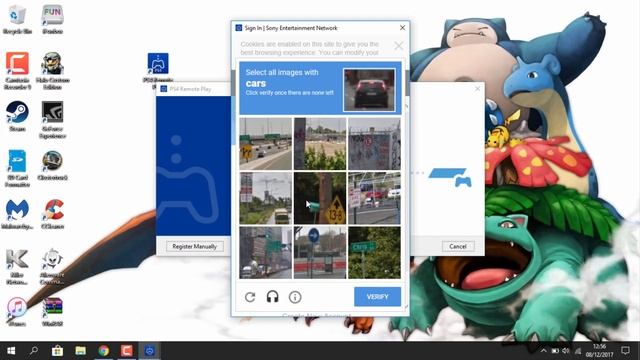Select the yellow van on road captcha tile
Screen dimensions: 640x360
[x=265, y=198]
